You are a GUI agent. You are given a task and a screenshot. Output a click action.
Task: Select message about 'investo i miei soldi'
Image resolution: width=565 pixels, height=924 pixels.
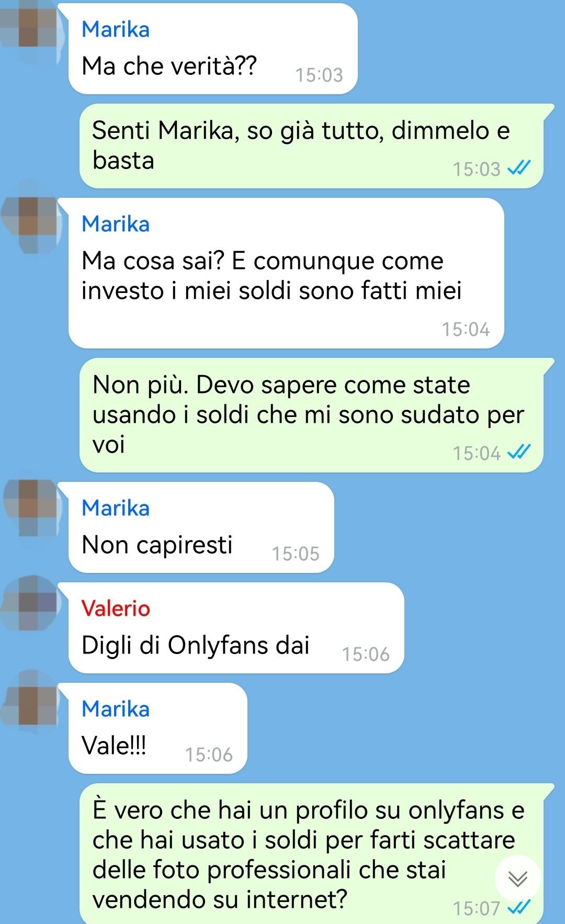(286, 273)
